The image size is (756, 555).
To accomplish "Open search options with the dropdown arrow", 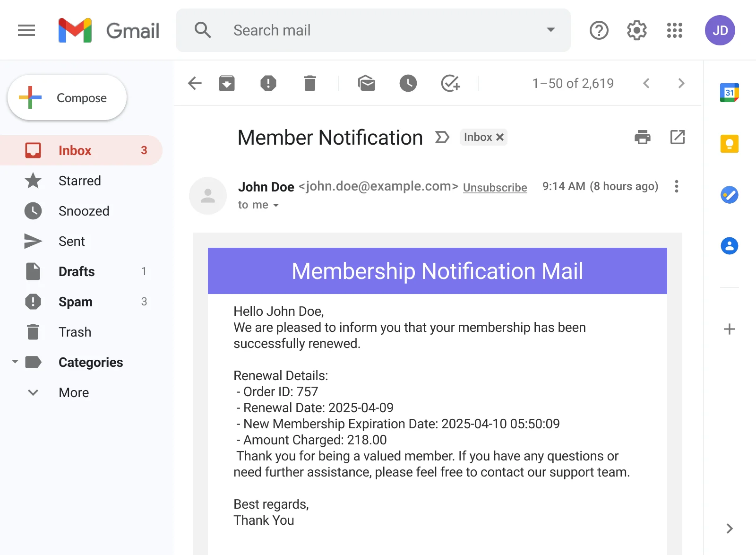I will click(550, 30).
